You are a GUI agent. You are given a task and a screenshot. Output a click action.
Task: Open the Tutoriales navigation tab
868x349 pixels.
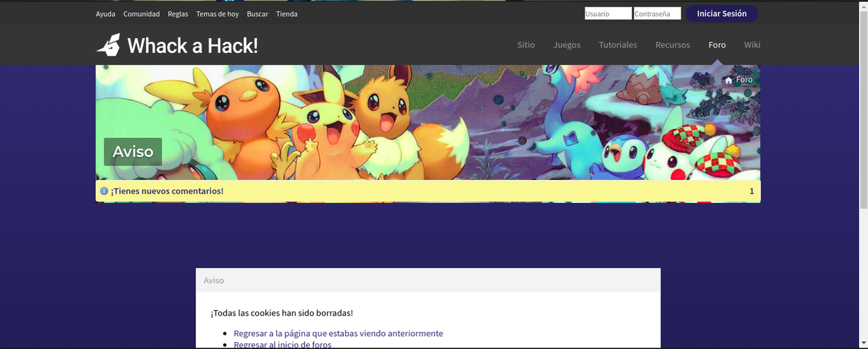pos(618,45)
